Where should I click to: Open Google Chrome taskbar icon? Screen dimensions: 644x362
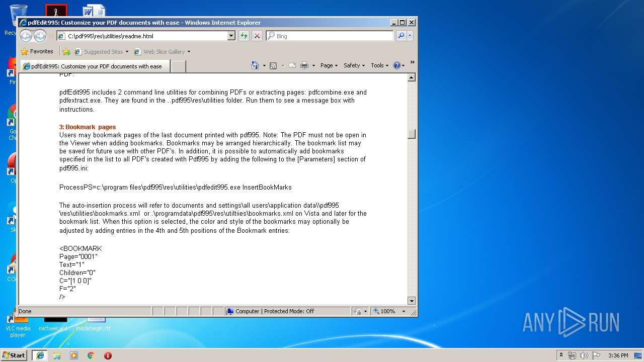click(91, 355)
